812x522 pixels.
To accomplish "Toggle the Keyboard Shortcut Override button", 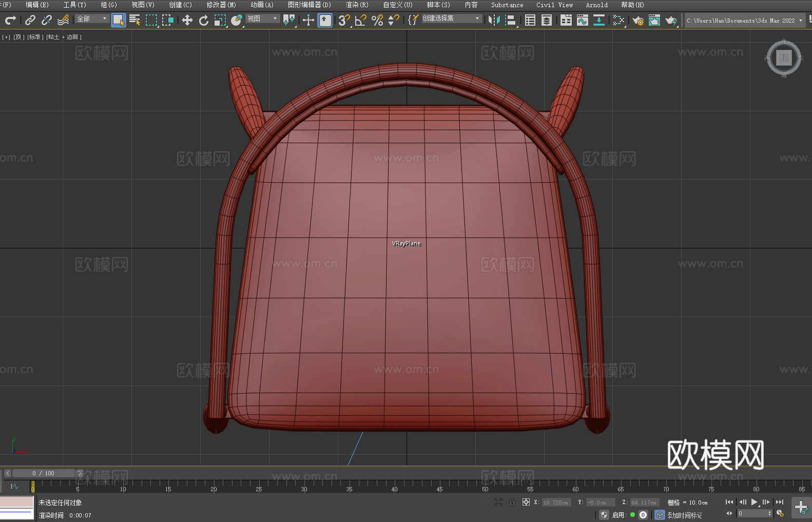I will [x=325, y=20].
